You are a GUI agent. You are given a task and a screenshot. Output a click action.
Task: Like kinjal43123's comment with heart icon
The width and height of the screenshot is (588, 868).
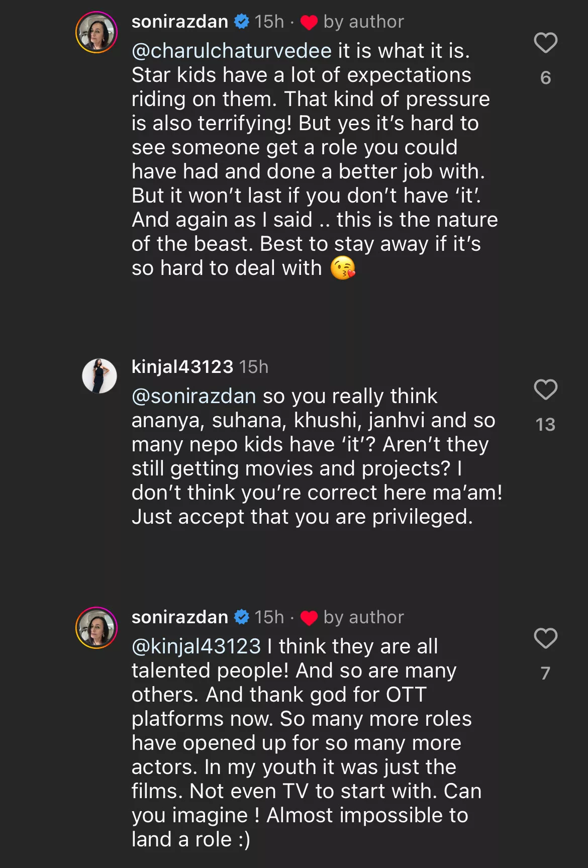[x=545, y=390]
